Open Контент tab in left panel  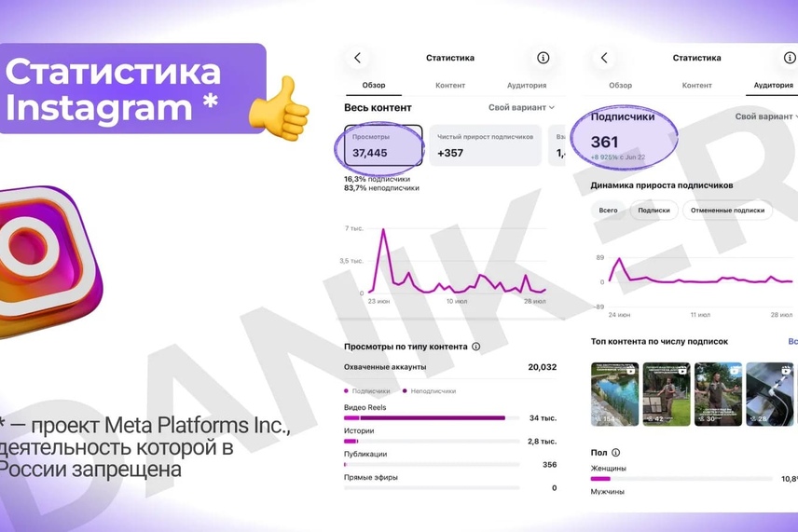pyautogui.click(x=450, y=85)
